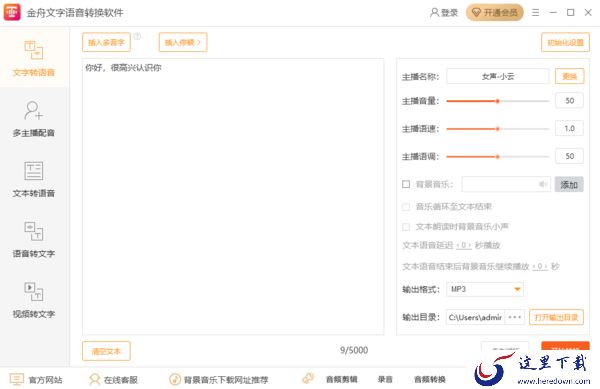
Task: Click the 添加 background music button
Action: pos(569,184)
